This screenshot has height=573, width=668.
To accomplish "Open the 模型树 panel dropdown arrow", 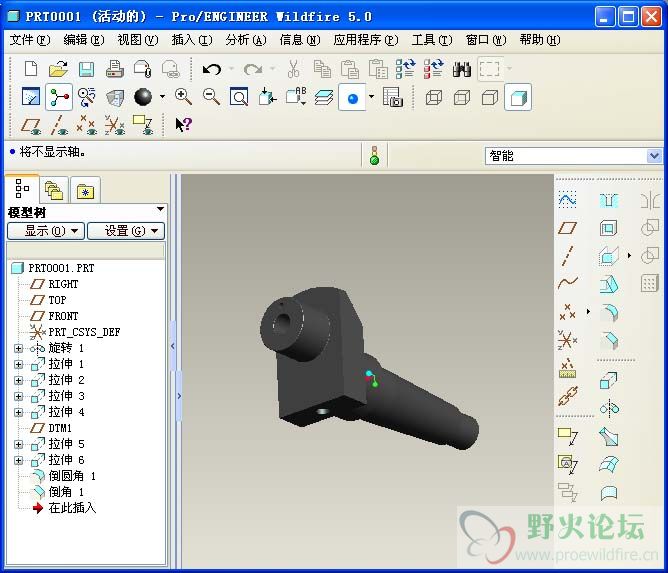I will tap(160, 209).
